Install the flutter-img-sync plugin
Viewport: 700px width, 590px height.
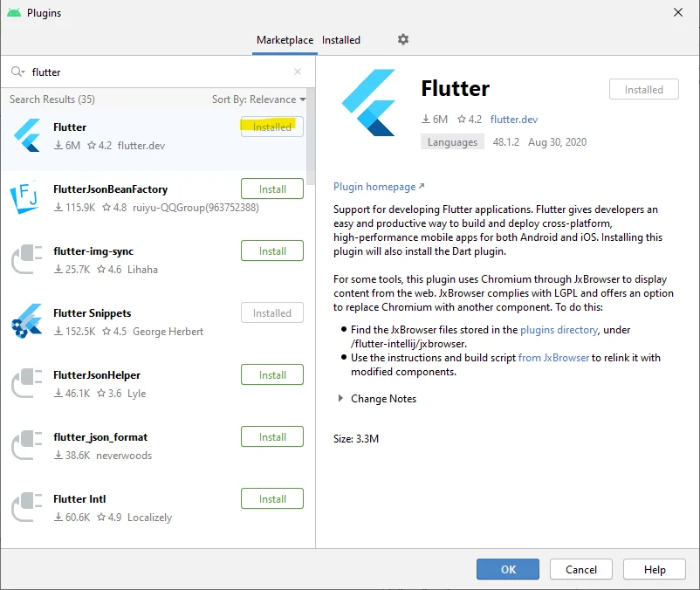272,250
